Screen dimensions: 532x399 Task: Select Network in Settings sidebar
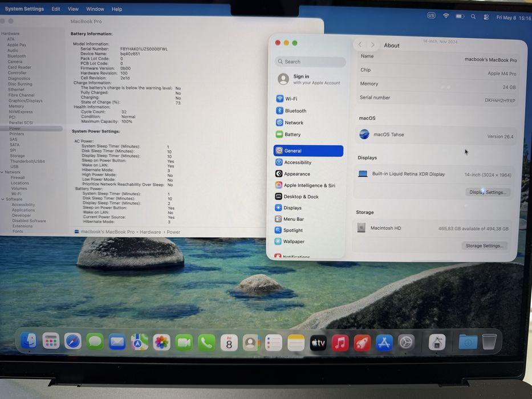tap(309, 123)
